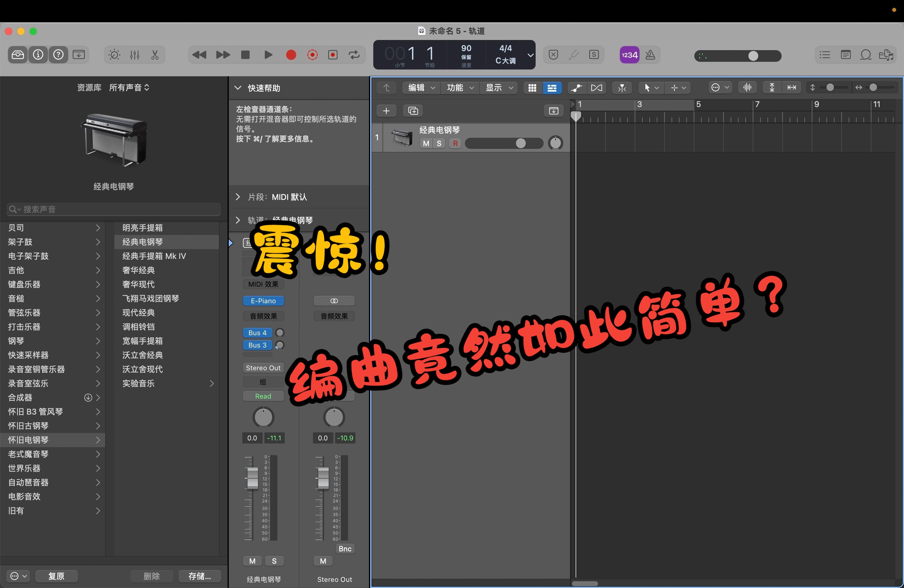The image size is (904, 588).
Task: Open the time signature and key dropdown arrow
Action: click(530, 55)
